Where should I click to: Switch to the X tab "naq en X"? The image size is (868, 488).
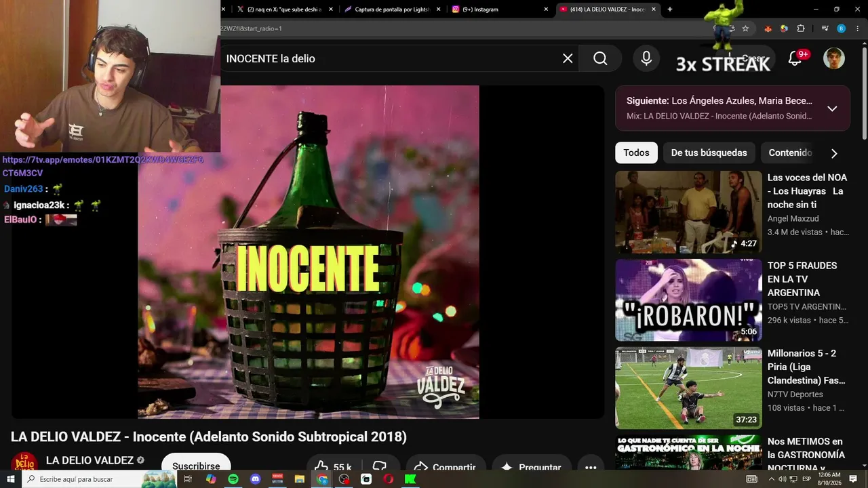pyautogui.click(x=284, y=9)
